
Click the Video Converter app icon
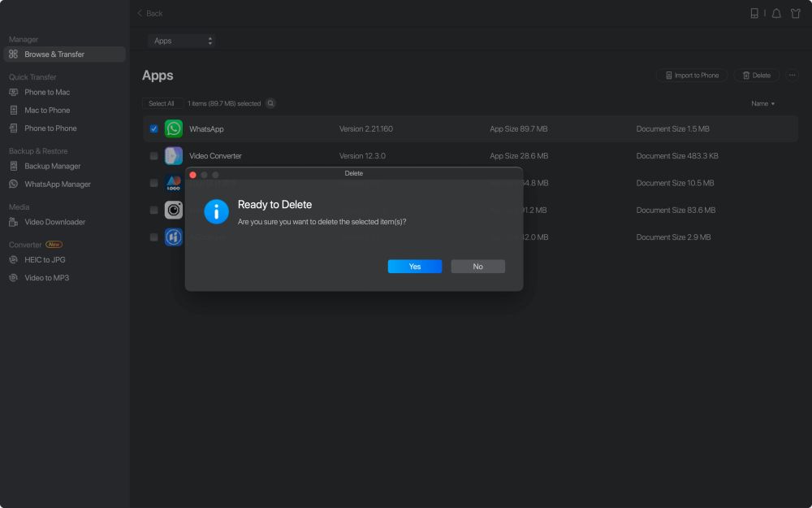[x=174, y=156]
